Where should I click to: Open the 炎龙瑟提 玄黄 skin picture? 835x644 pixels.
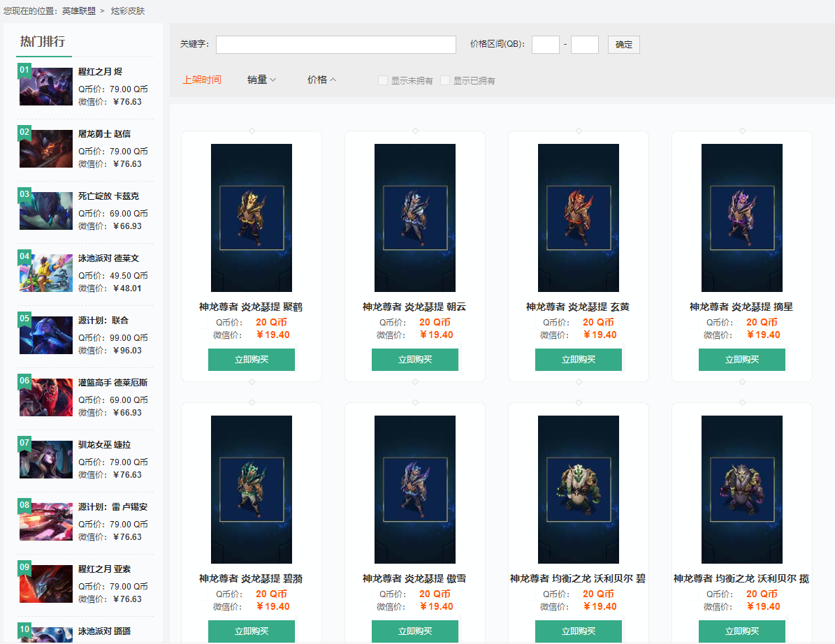tap(579, 218)
